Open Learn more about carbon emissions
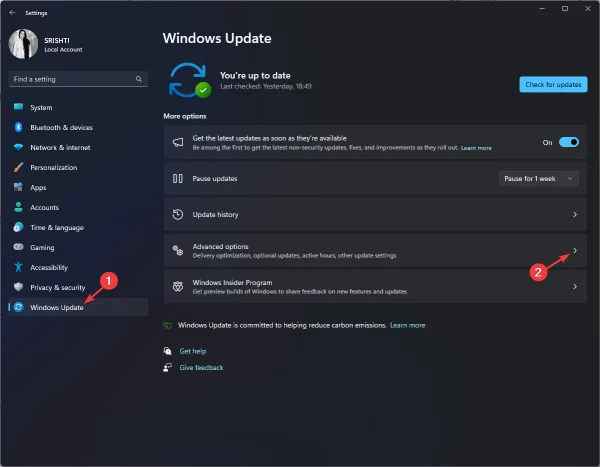The image size is (600, 467). [x=408, y=325]
